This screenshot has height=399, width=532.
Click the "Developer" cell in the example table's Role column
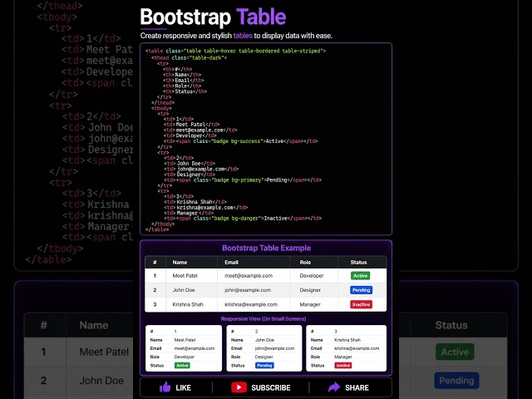pos(312,275)
